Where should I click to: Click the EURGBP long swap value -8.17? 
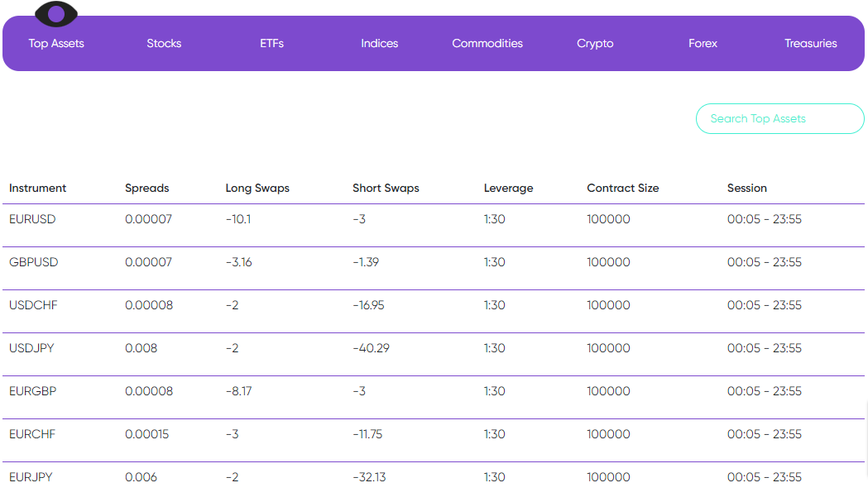point(238,391)
